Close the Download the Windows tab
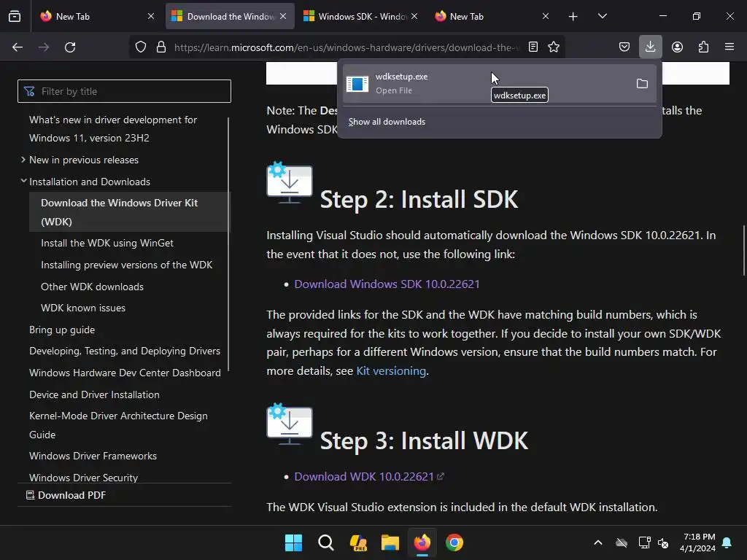 (x=283, y=16)
